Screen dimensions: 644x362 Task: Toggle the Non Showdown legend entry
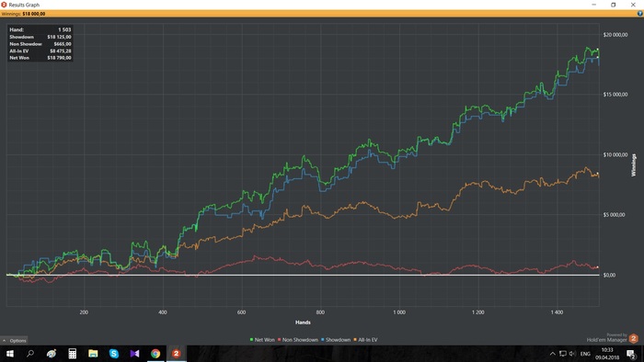pyautogui.click(x=298, y=339)
